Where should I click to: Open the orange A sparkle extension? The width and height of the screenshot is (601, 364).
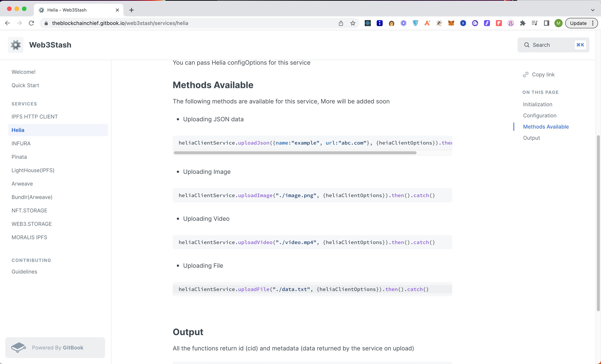(427, 23)
